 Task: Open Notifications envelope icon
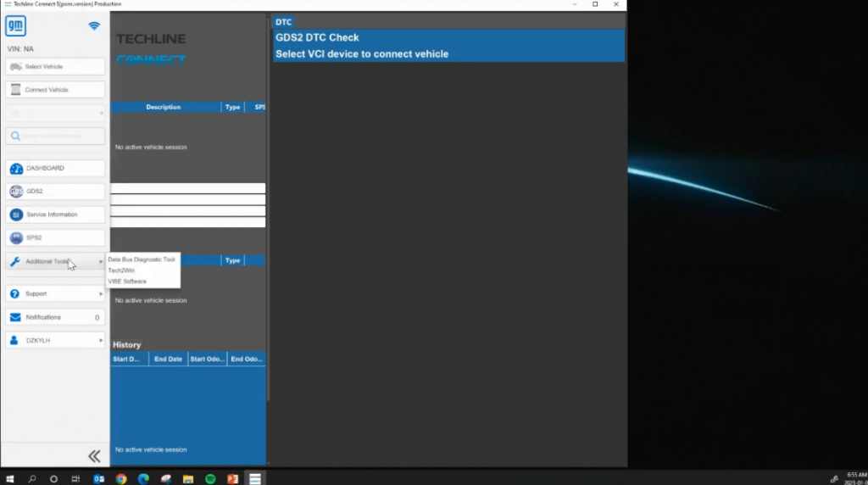[x=15, y=317]
